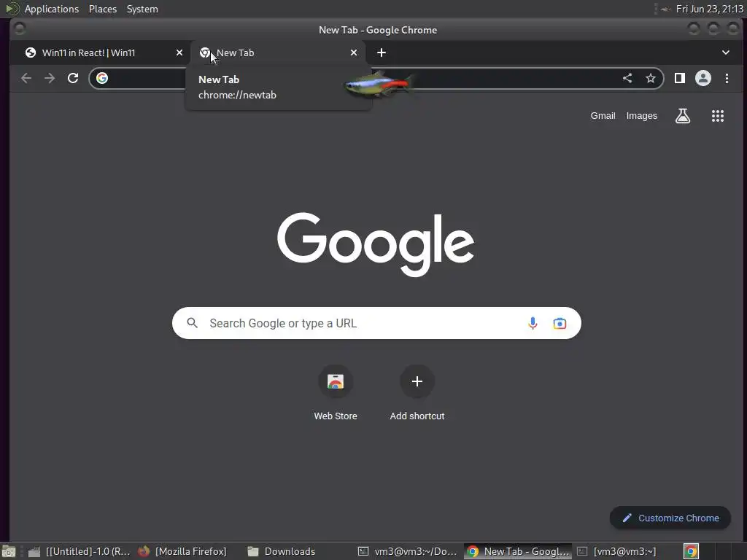Viewport: 747px width, 560px height.
Task: Focus the Search Google or type a URL box
Action: click(376, 323)
